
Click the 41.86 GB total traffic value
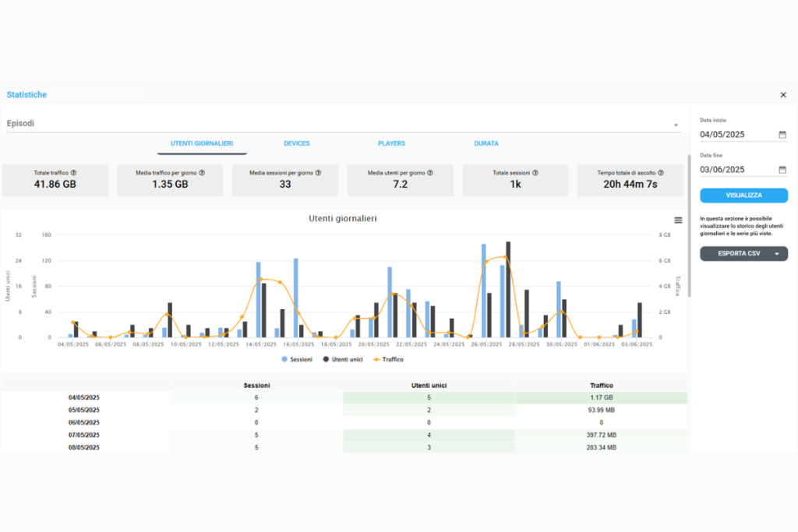55,185
